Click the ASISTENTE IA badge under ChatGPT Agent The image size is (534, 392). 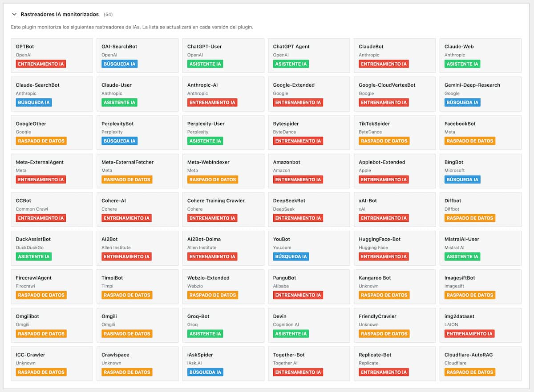pyautogui.click(x=291, y=64)
